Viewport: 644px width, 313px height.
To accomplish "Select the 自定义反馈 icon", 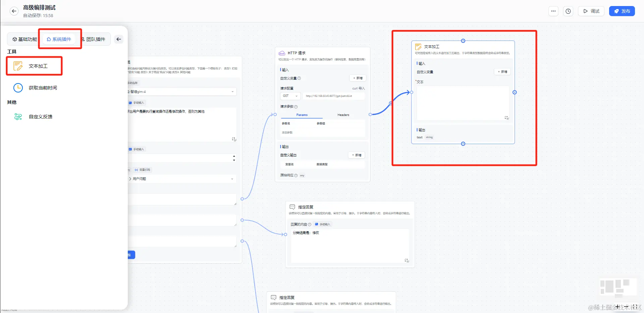I will (18, 117).
